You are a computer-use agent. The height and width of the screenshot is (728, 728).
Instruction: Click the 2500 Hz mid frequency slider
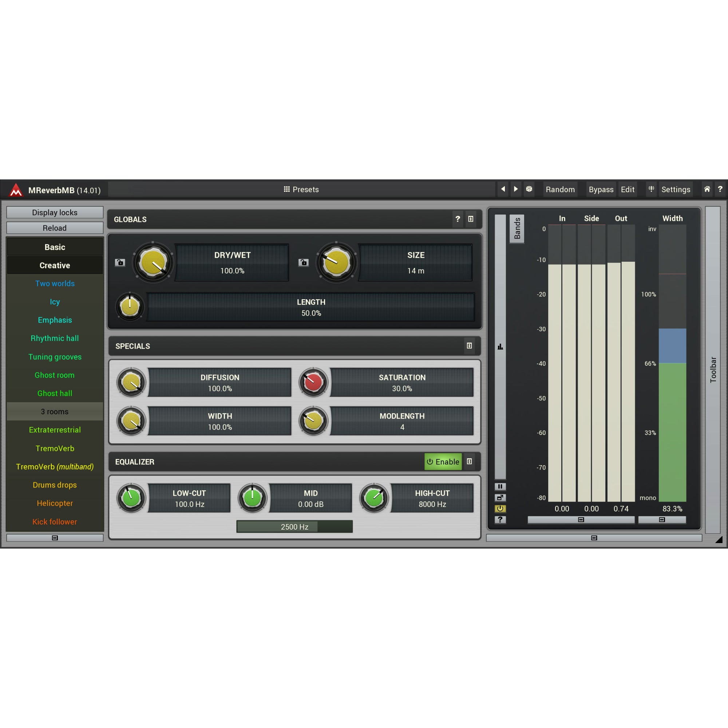[295, 527]
